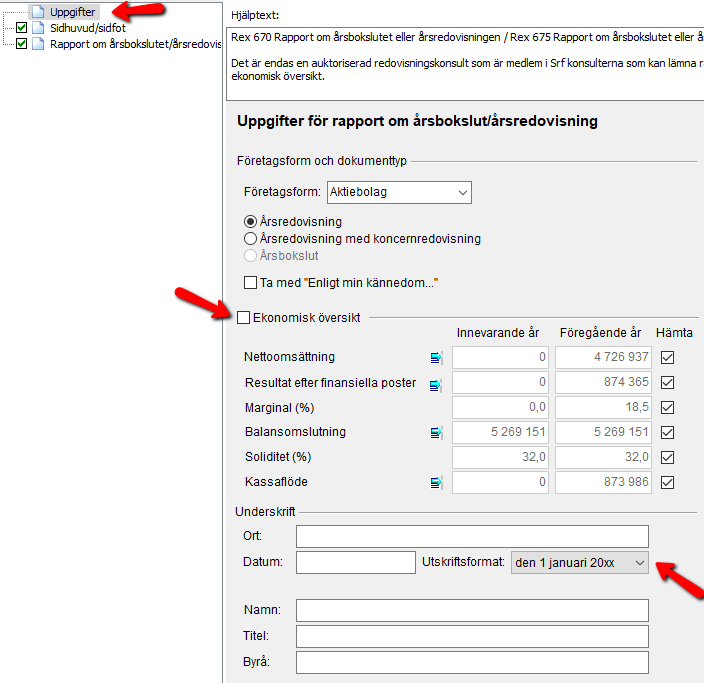The image size is (704, 683).
Task: Tick the Ta med "Enligt min kännedom..." checkbox
Action: (x=250, y=282)
